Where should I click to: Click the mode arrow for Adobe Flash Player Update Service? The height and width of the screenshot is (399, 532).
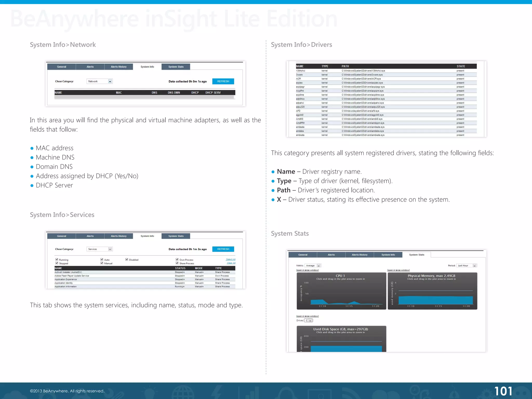(203, 276)
